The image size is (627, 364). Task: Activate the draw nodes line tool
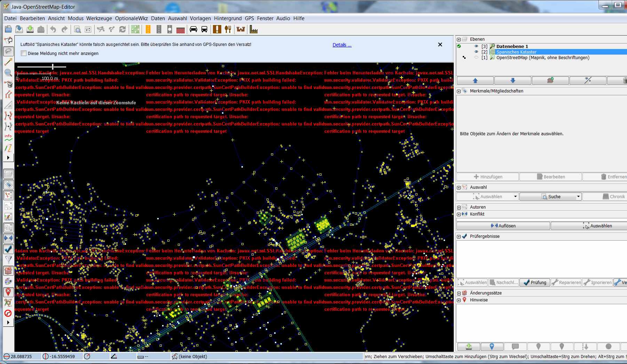pos(8,62)
